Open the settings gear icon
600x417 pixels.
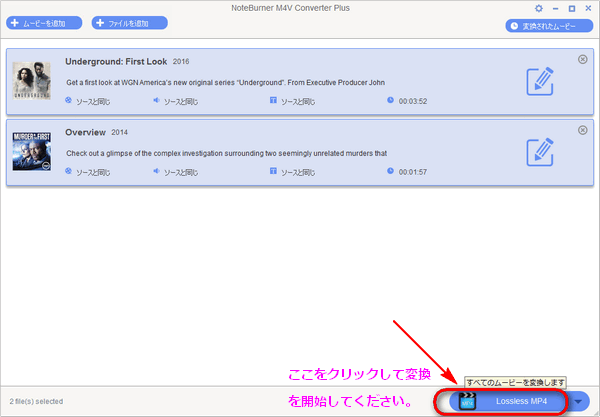539,8
